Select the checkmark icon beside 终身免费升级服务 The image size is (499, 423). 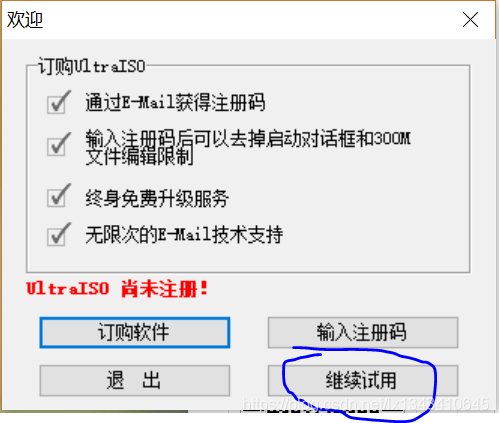59,195
